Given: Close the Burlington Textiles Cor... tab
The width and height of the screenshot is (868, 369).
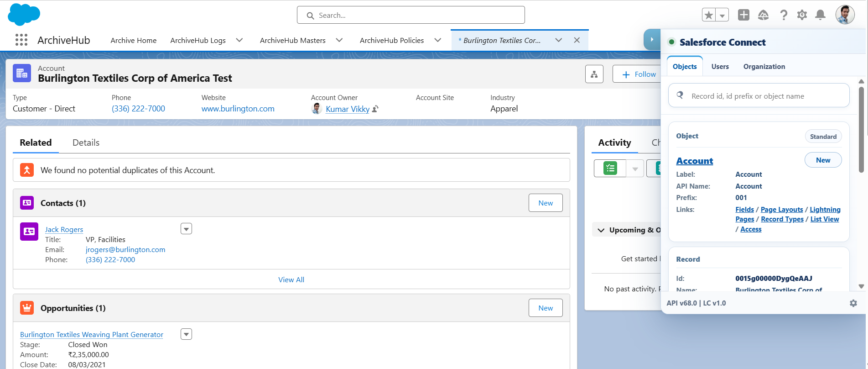Looking at the screenshot, I should (577, 40).
